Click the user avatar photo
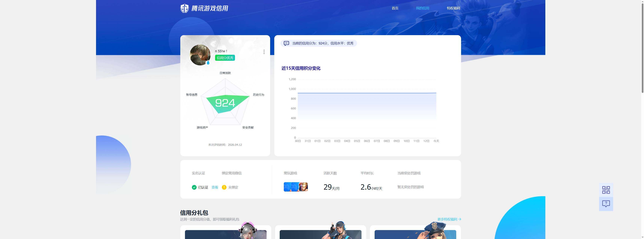Image resolution: width=644 pixels, height=239 pixels. [x=200, y=55]
